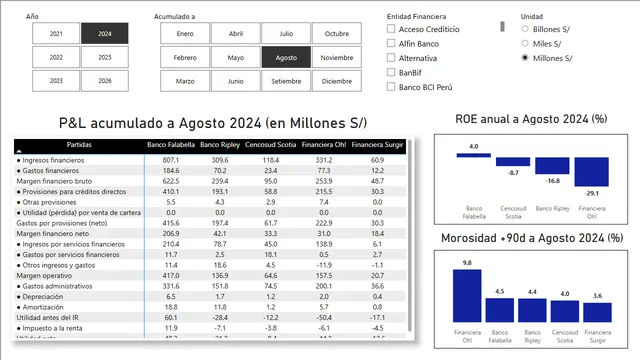Click Banco Ripley ROE bar labeled -16.8
This screenshot has width=640, height=360.
(x=552, y=166)
